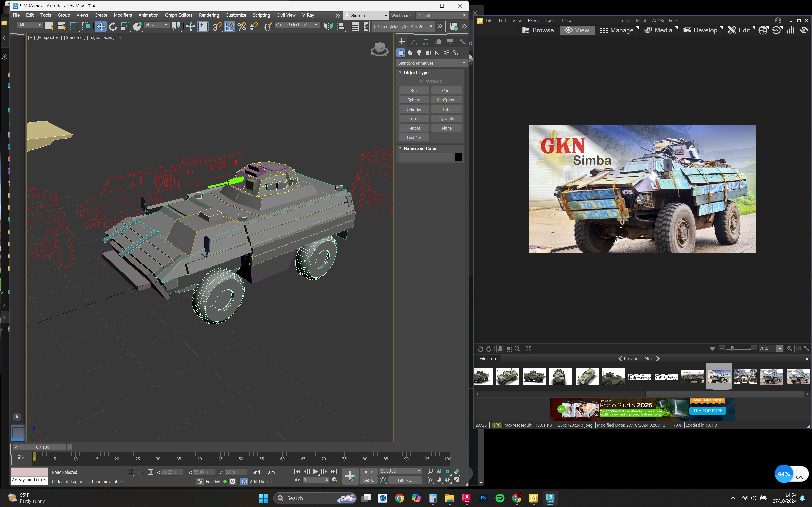
Task: Rotate image right in ACDSee viewer
Action: tap(489, 349)
